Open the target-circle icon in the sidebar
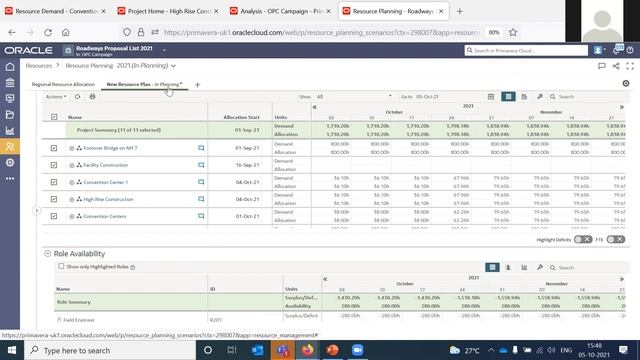The width and height of the screenshot is (640, 360). [x=10, y=162]
